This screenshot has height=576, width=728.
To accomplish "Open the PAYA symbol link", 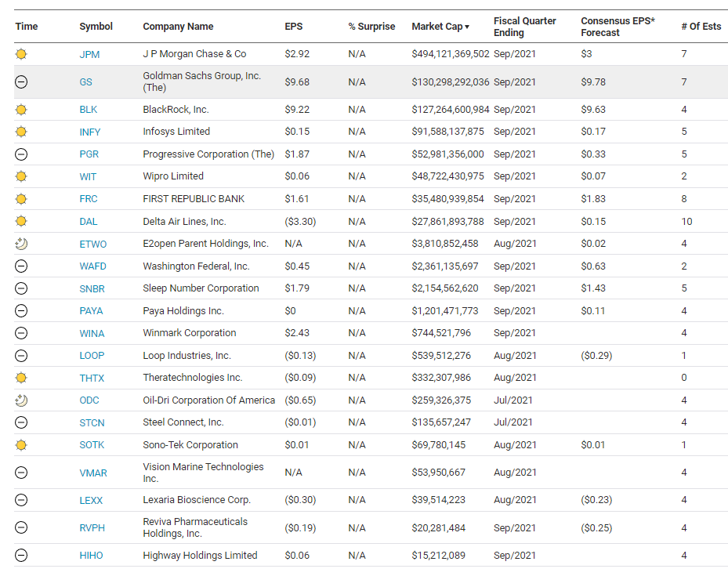I will click(x=91, y=311).
